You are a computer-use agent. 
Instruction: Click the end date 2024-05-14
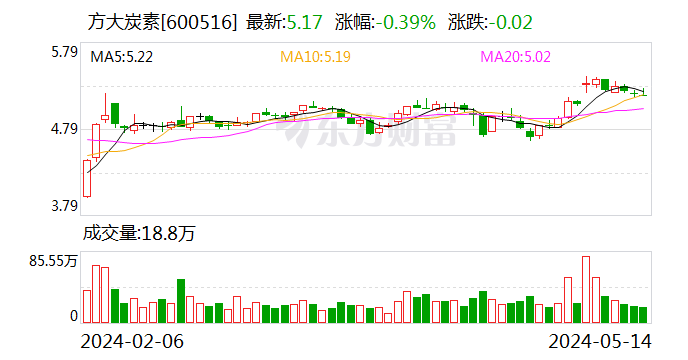600,341
